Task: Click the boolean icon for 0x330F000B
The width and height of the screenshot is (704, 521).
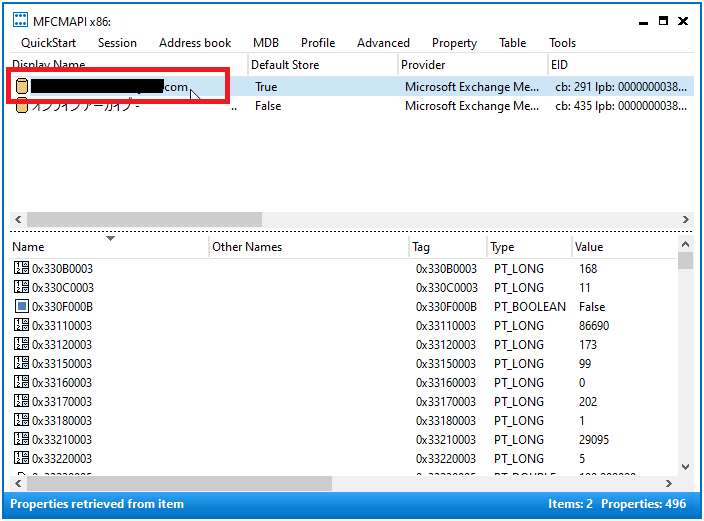Action: pos(21,306)
